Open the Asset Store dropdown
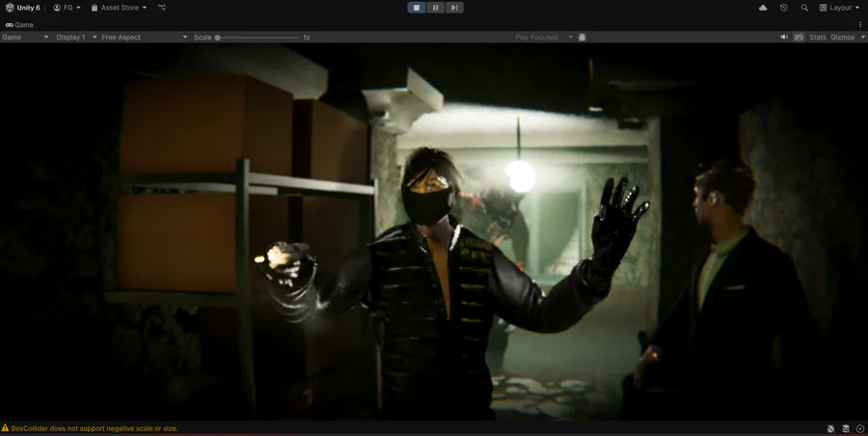This screenshot has height=436, width=868. pos(119,8)
